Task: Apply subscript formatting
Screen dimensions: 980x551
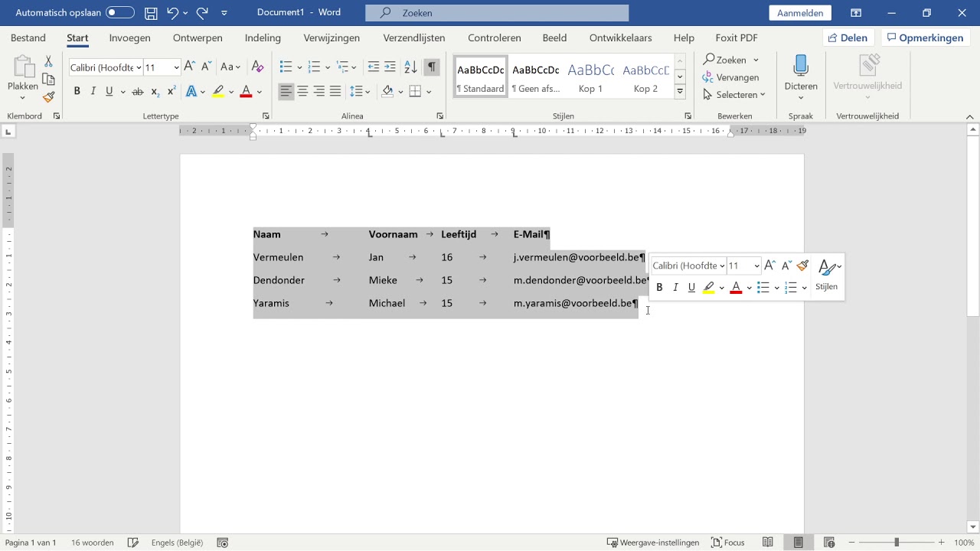Action: (x=155, y=92)
